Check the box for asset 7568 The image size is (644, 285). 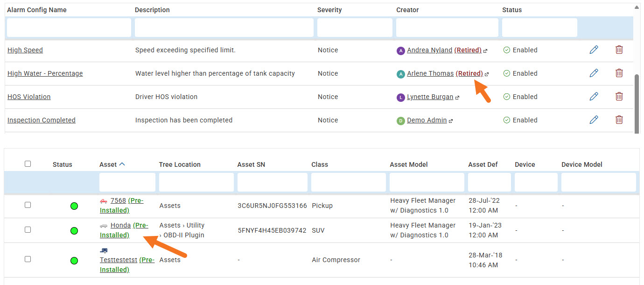pyautogui.click(x=28, y=205)
